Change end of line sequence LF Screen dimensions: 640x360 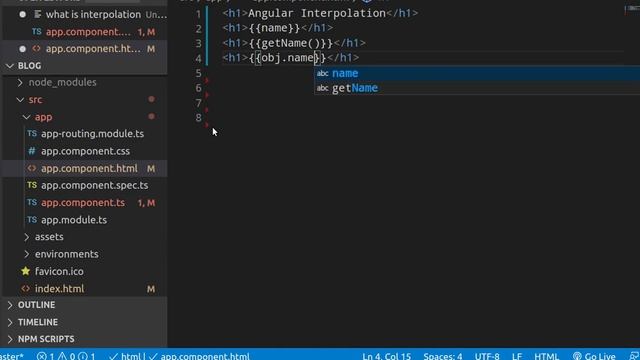[517, 356]
